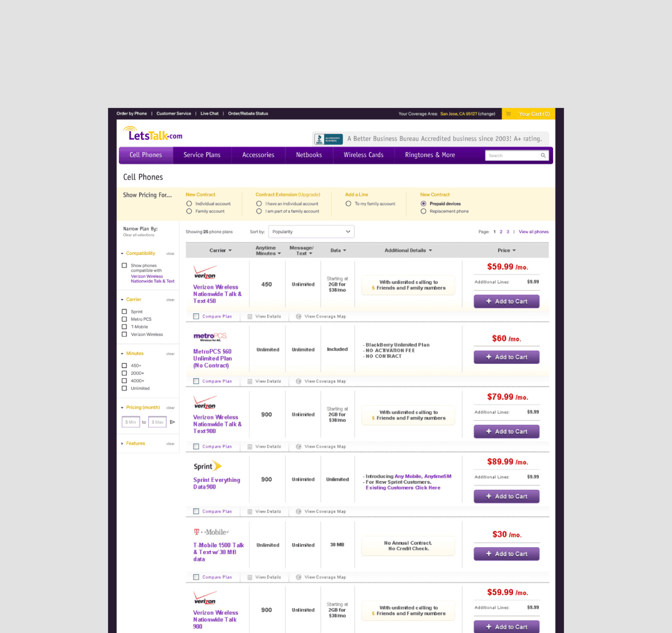This screenshot has height=633, width=672.
Task: Select Prepaid devices radio button
Action: (x=423, y=204)
